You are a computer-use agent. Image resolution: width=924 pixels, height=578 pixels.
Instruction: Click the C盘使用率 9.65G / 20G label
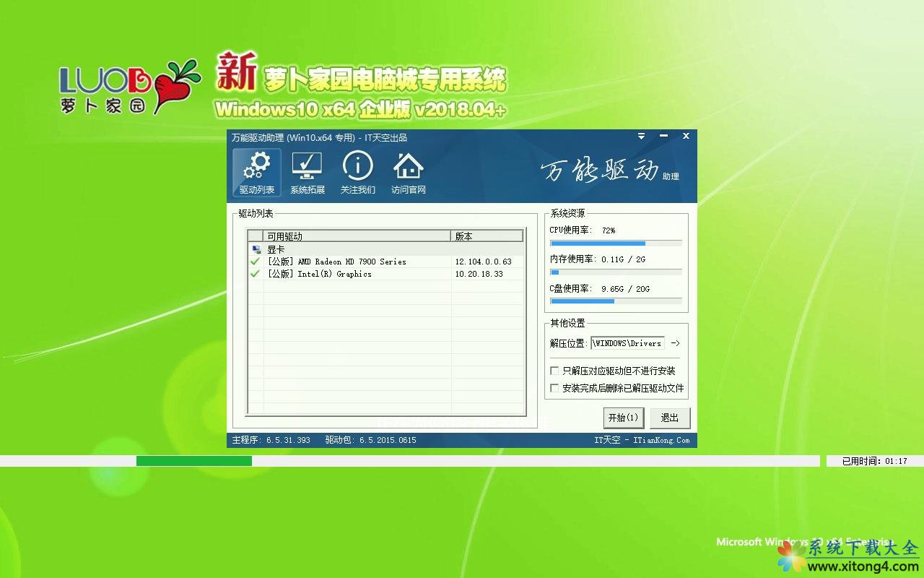tap(599, 288)
